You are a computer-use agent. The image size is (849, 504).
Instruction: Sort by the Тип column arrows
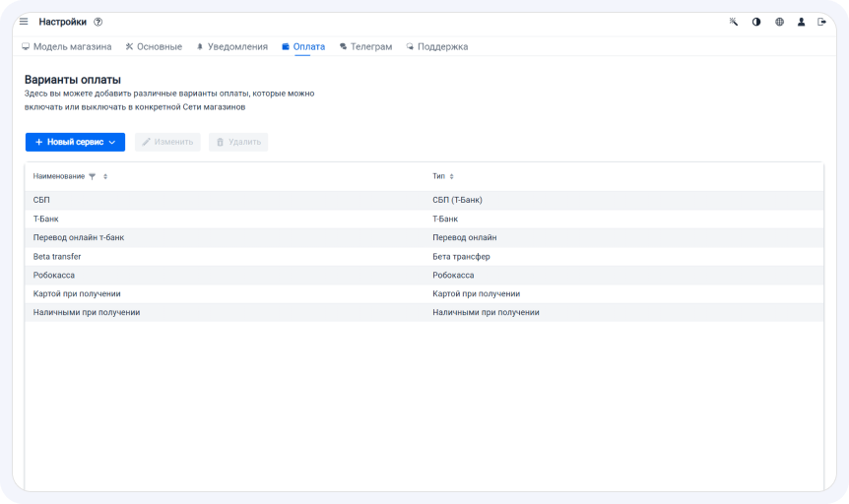[x=451, y=176]
